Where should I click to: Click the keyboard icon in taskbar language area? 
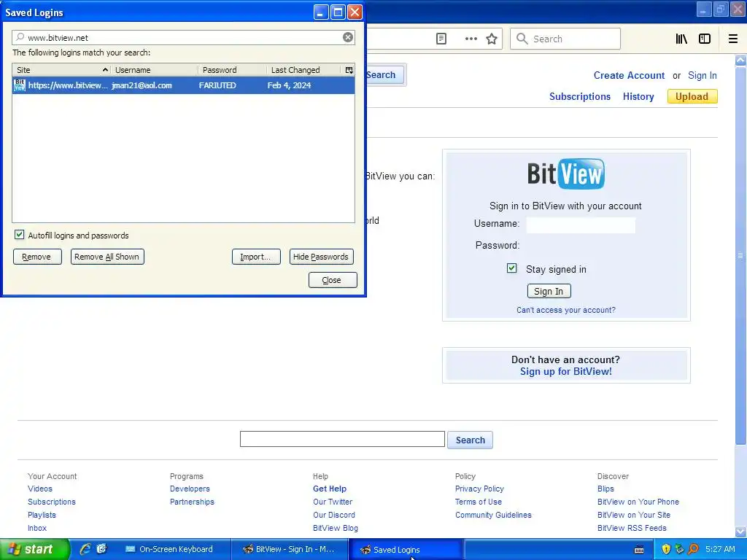639,550
